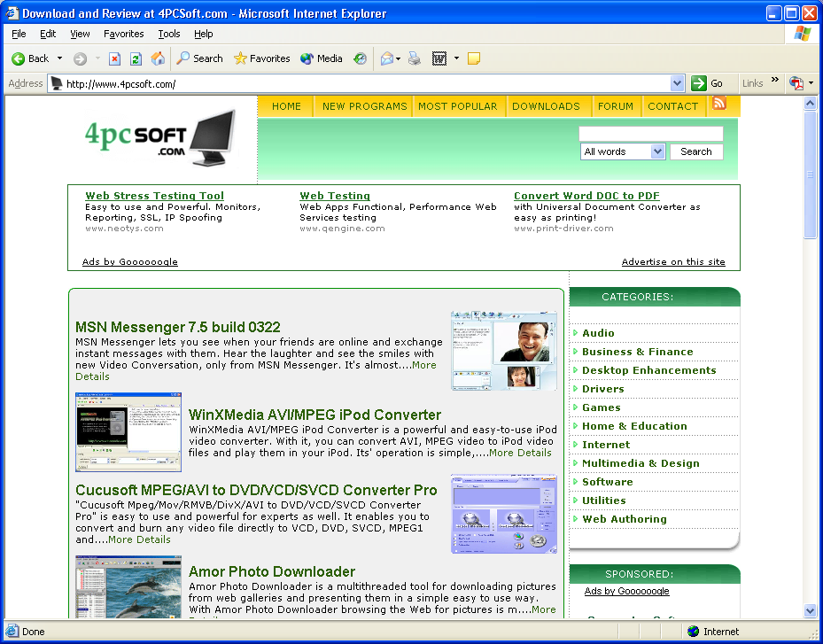The image size is (823, 644).
Task: Edit with Word icon in toolbar
Action: coord(439,58)
